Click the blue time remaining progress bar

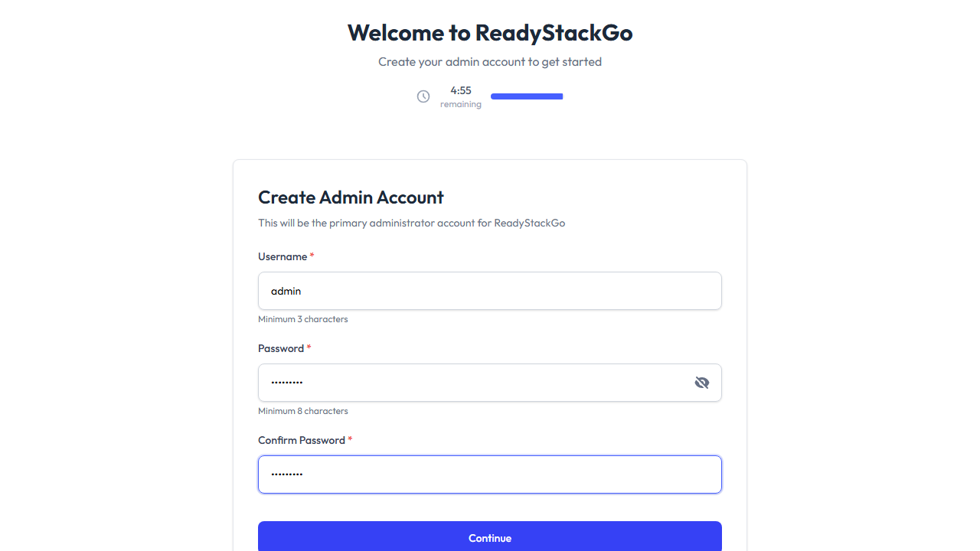click(527, 96)
